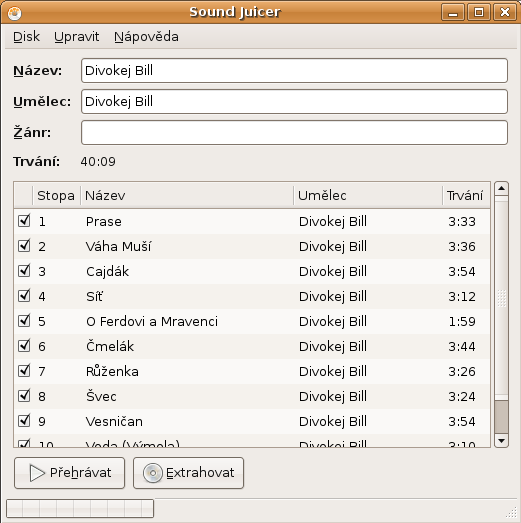521x523 pixels.
Task: Minimize the Sound Juicer window
Action: coord(453,13)
